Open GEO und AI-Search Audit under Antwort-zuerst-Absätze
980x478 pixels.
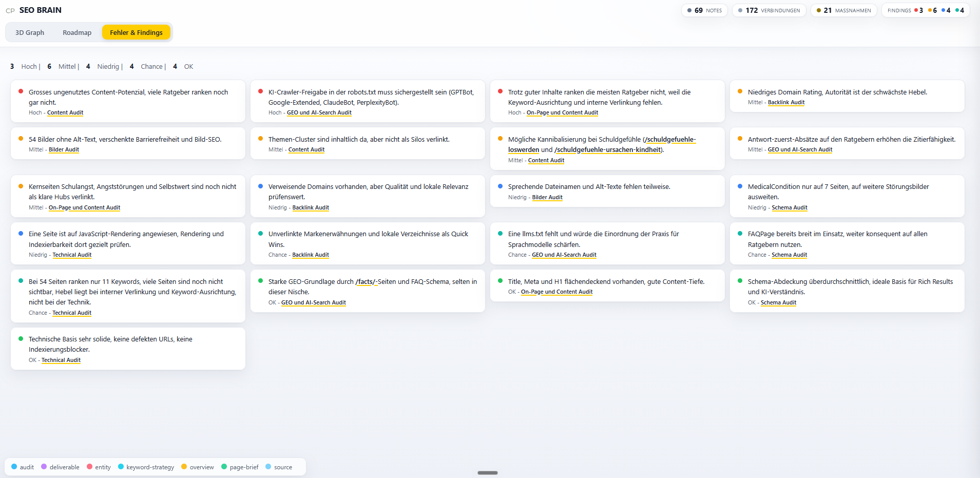coord(800,150)
